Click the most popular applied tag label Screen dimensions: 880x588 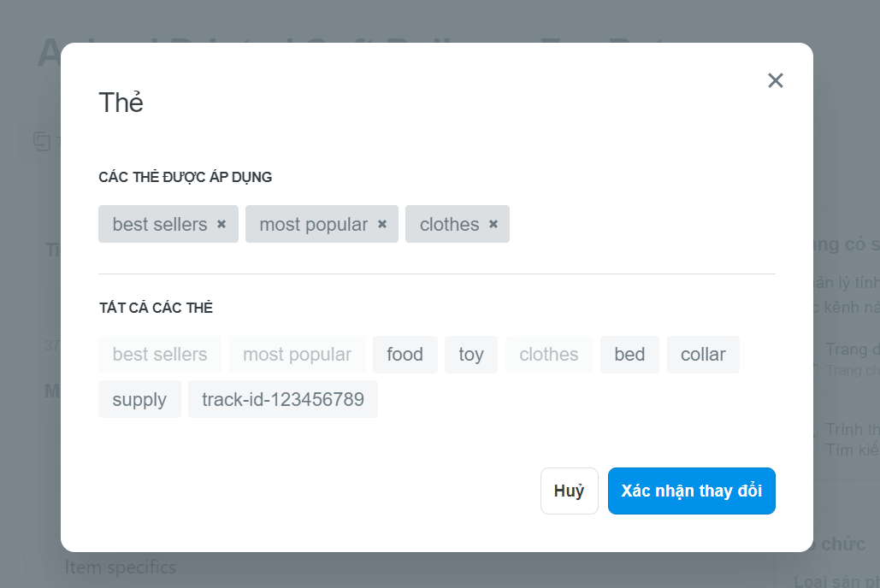click(x=313, y=225)
